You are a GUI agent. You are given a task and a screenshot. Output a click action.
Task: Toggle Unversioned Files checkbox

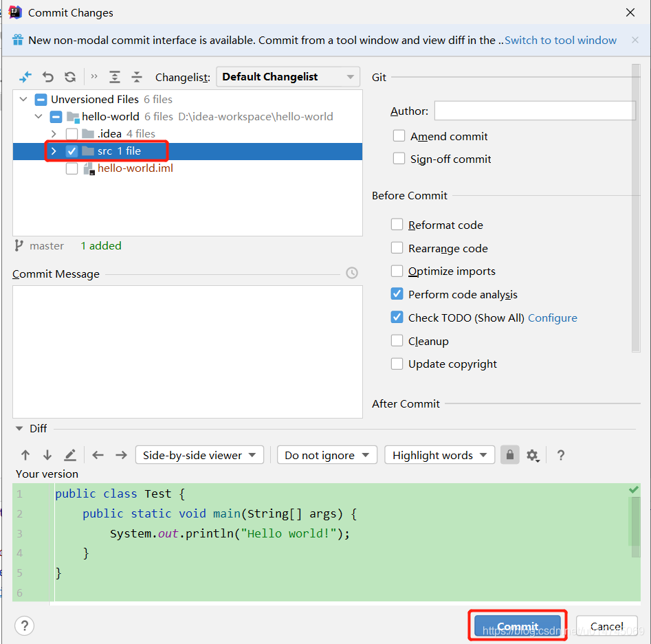[41, 100]
